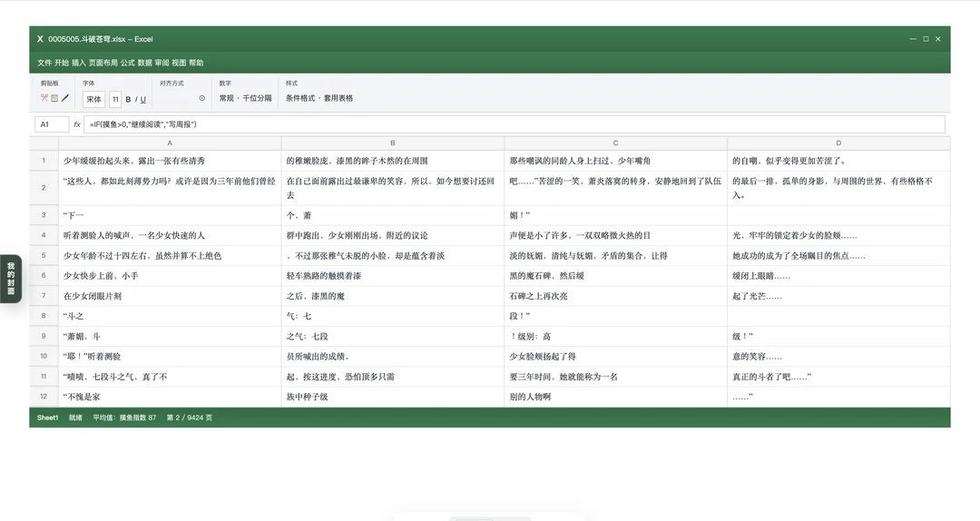This screenshot has height=521, width=980.
Task: Click cell containing "斗之
Action: (170, 316)
